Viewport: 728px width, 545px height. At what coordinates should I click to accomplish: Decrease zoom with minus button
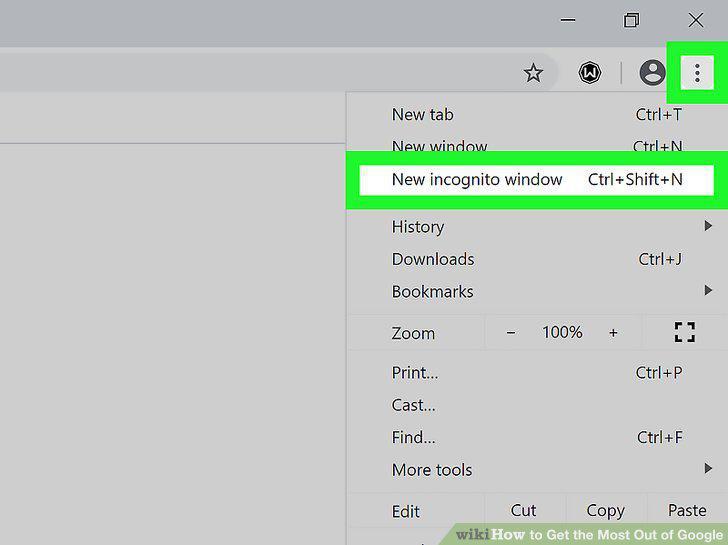coord(511,332)
